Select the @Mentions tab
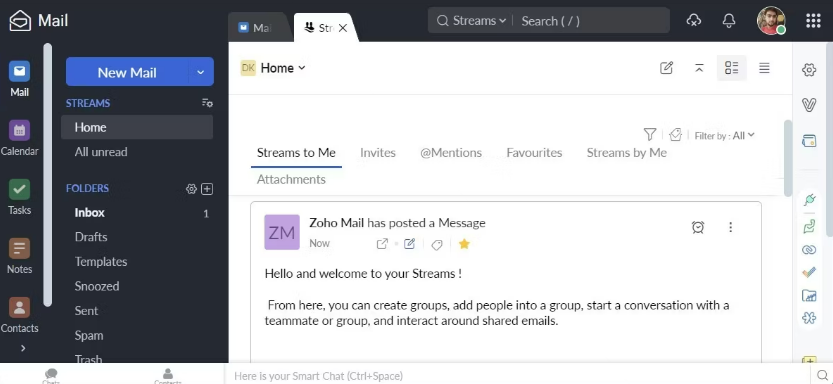The height and width of the screenshot is (384, 833). point(451,153)
